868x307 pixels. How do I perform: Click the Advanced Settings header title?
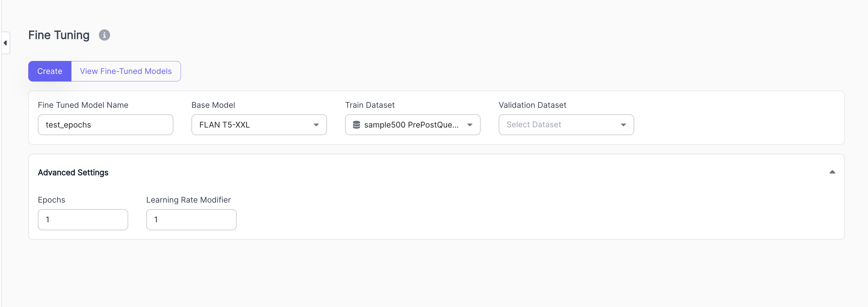(x=73, y=173)
